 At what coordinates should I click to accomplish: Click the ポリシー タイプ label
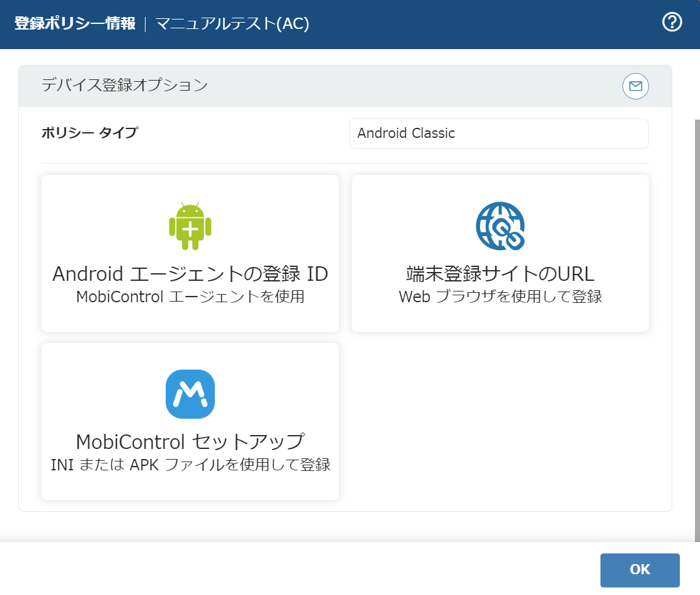pos(89,132)
